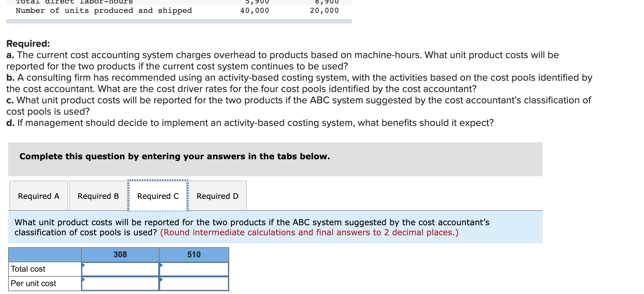
Task: Open the Required C tab
Action: (x=158, y=196)
